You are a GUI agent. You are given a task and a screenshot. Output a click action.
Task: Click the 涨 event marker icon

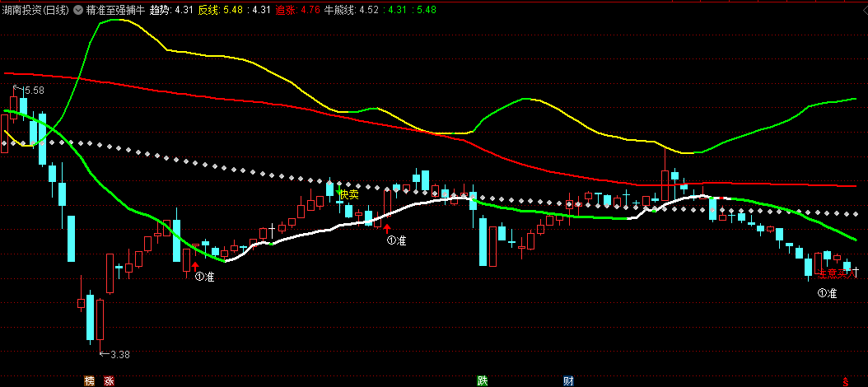tap(109, 381)
